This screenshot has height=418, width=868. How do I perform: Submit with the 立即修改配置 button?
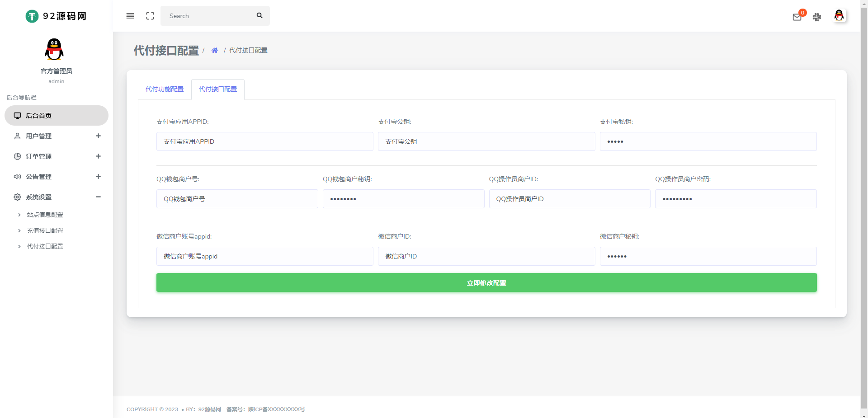486,283
